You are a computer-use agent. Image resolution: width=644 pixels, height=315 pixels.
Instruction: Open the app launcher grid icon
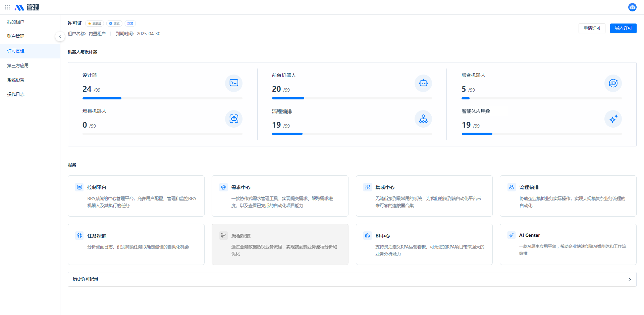(7, 7)
